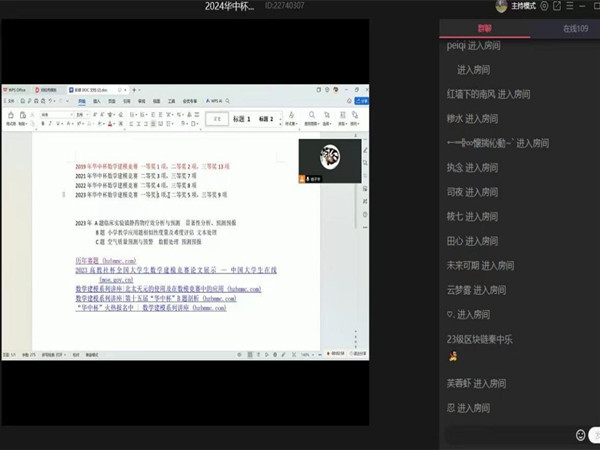Switch to the red-icon WPS document tab
Viewport: 600px width, 450px height.
click(47, 90)
